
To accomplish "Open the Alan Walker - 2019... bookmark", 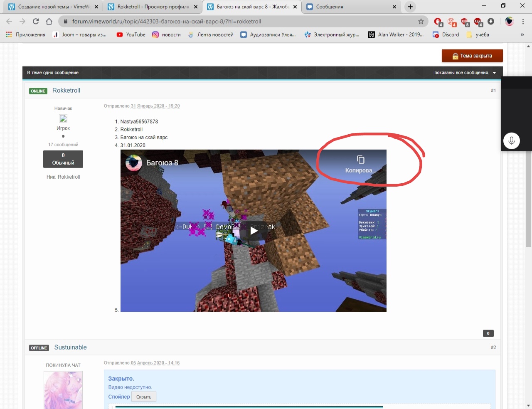I will point(396,34).
